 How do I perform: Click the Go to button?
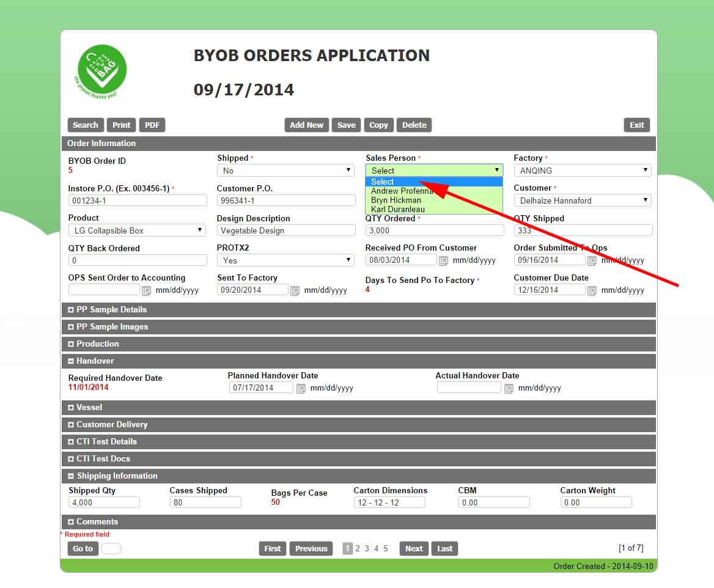pyautogui.click(x=83, y=549)
